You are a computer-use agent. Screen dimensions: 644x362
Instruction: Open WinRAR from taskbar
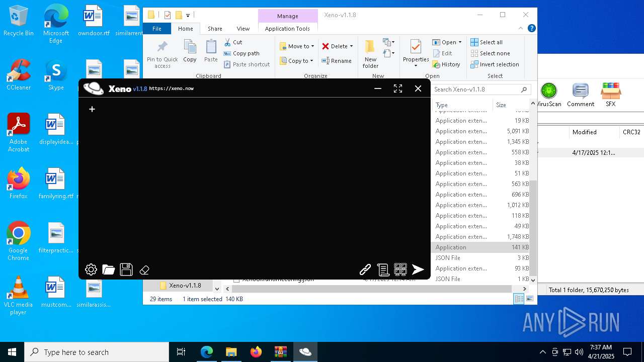[280, 352]
